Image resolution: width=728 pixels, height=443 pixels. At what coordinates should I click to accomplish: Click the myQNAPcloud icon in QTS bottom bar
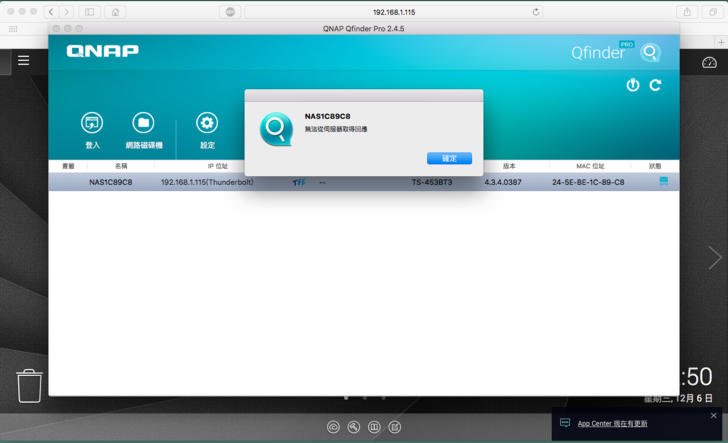point(333,427)
